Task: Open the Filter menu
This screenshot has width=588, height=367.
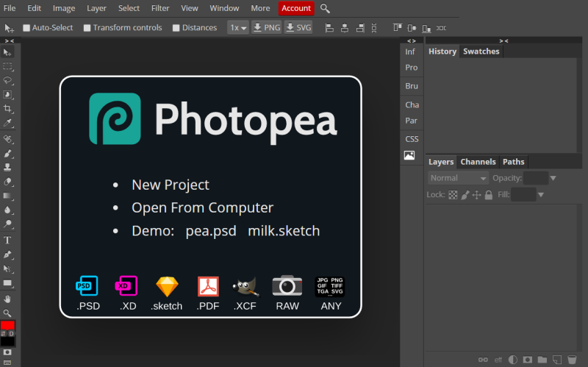Action: pos(160,8)
